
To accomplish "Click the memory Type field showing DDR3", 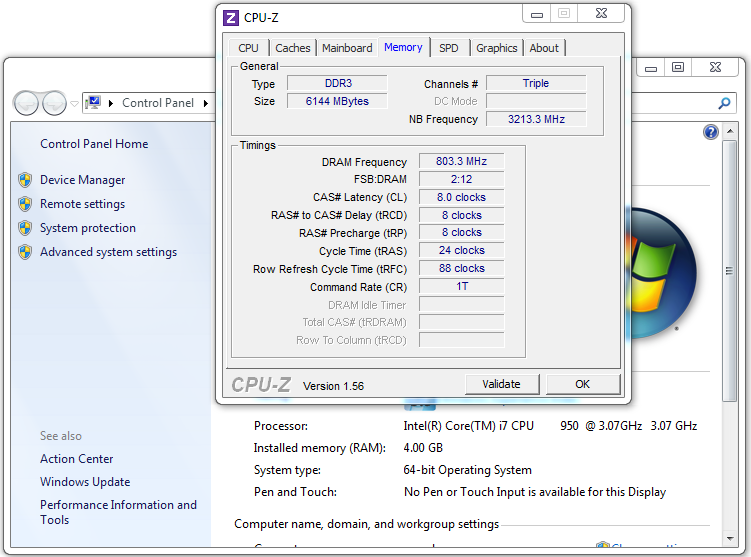I will tap(337, 83).
